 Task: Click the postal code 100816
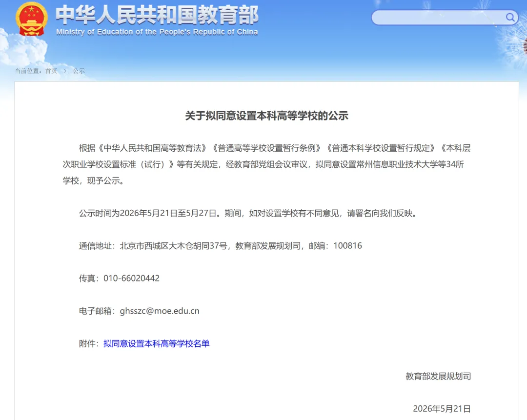click(x=347, y=246)
